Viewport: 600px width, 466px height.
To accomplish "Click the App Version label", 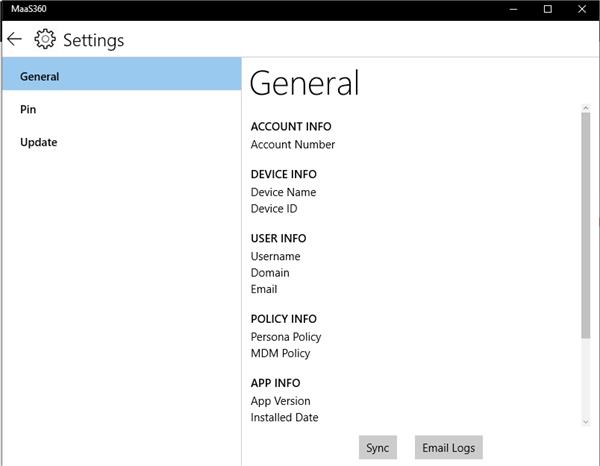I will 280,401.
